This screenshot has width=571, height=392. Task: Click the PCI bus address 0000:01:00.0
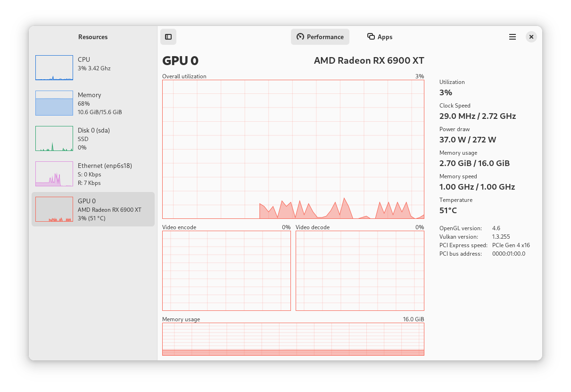(x=509, y=254)
